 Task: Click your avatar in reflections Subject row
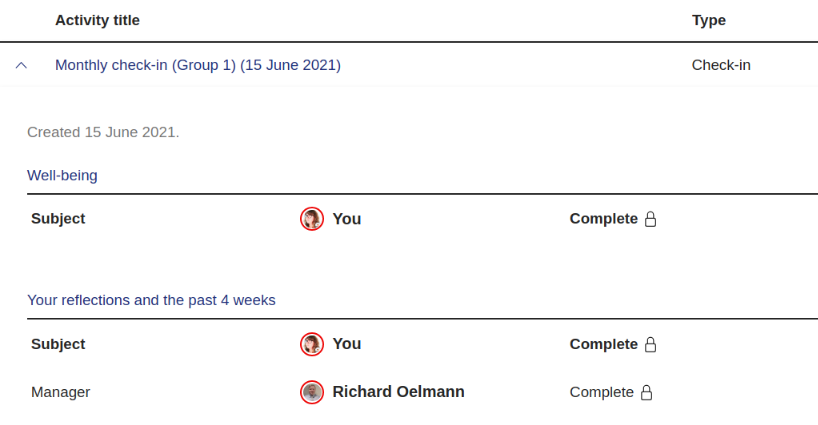click(x=312, y=344)
